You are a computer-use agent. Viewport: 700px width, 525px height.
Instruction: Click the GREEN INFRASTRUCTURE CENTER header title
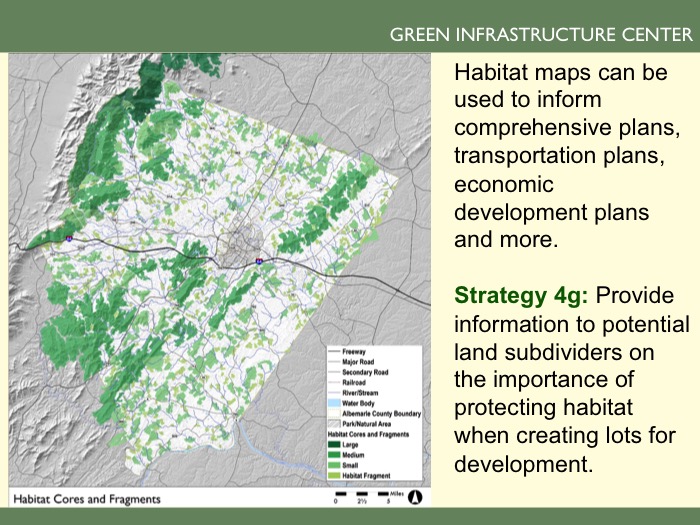pyautogui.click(x=540, y=36)
